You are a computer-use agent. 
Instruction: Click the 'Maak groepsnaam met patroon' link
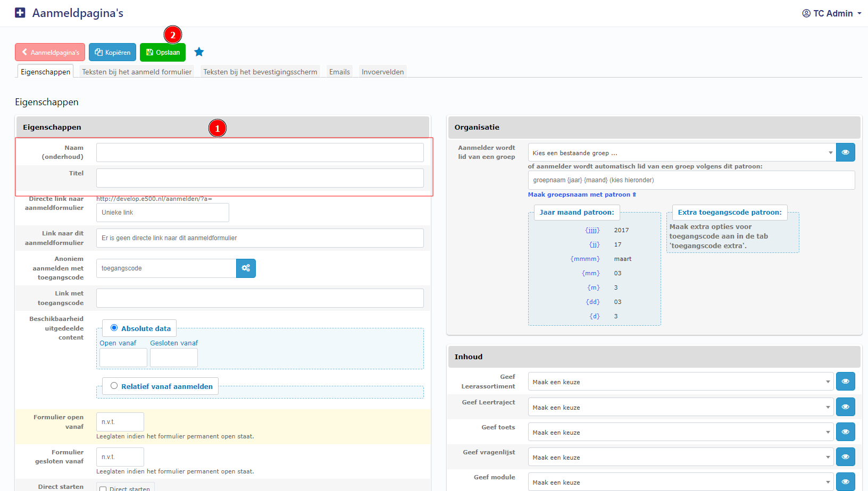coord(581,194)
